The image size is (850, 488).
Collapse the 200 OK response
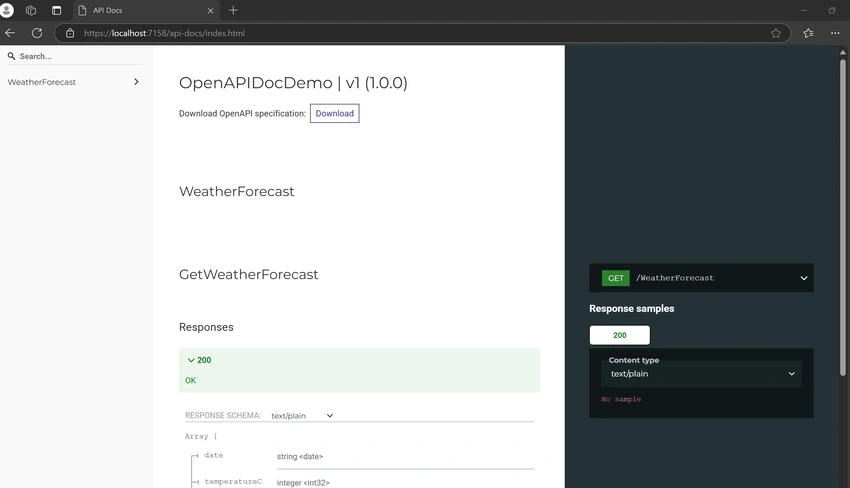[x=359, y=370]
